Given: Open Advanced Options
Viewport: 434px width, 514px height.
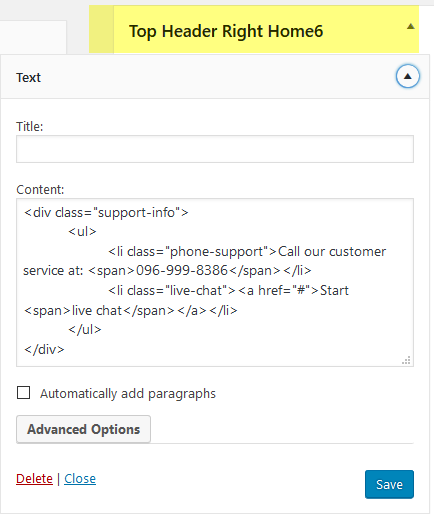Looking at the screenshot, I should [83, 429].
